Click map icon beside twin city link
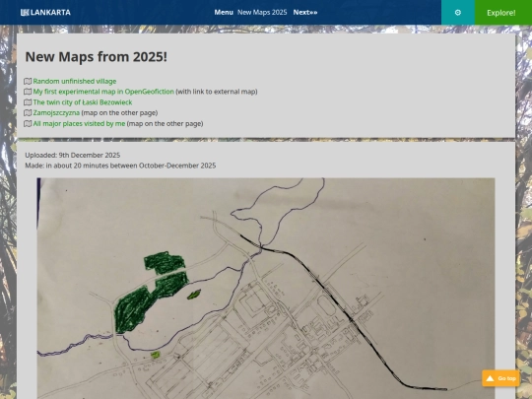The height and width of the screenshot is (399, 532). (x=28, y=102)
